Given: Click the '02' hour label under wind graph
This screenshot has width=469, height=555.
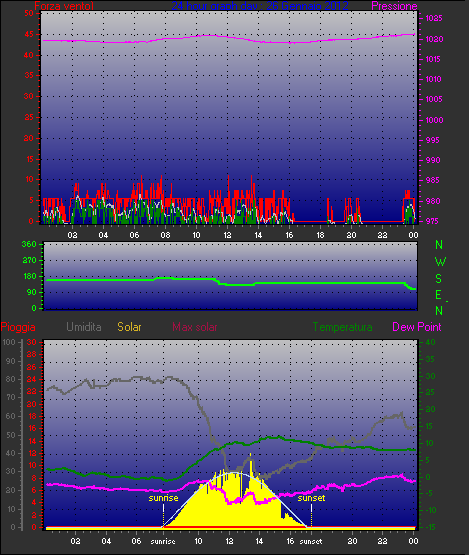Looking at the screenshot, I should click(x=72, y=235).
